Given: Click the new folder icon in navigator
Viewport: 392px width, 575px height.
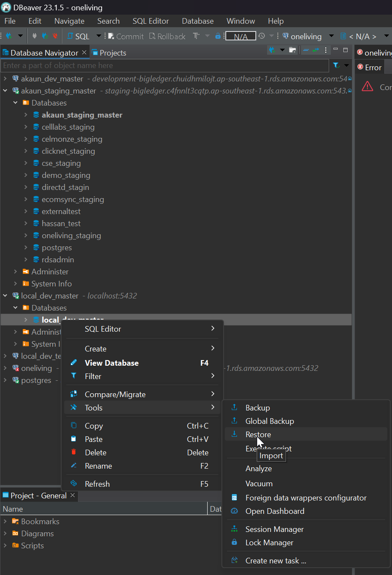Looking at the screenshot, I should pos(292,50).
